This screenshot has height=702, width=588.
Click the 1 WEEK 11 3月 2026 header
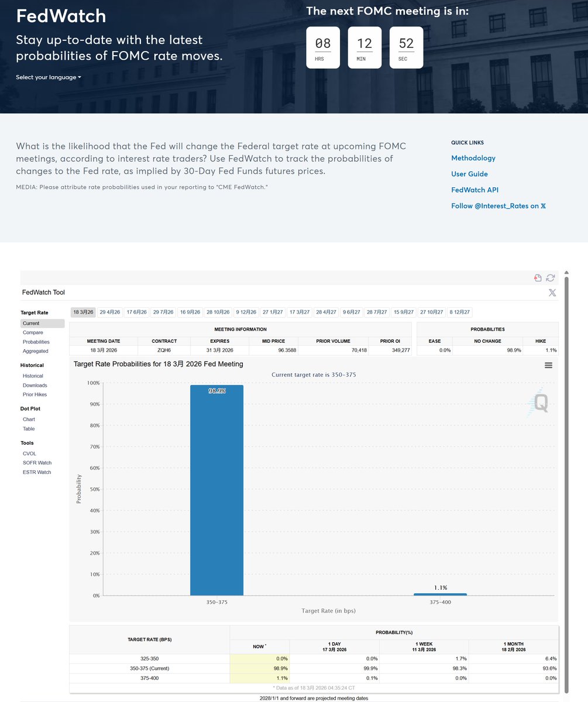click(424, 646)
